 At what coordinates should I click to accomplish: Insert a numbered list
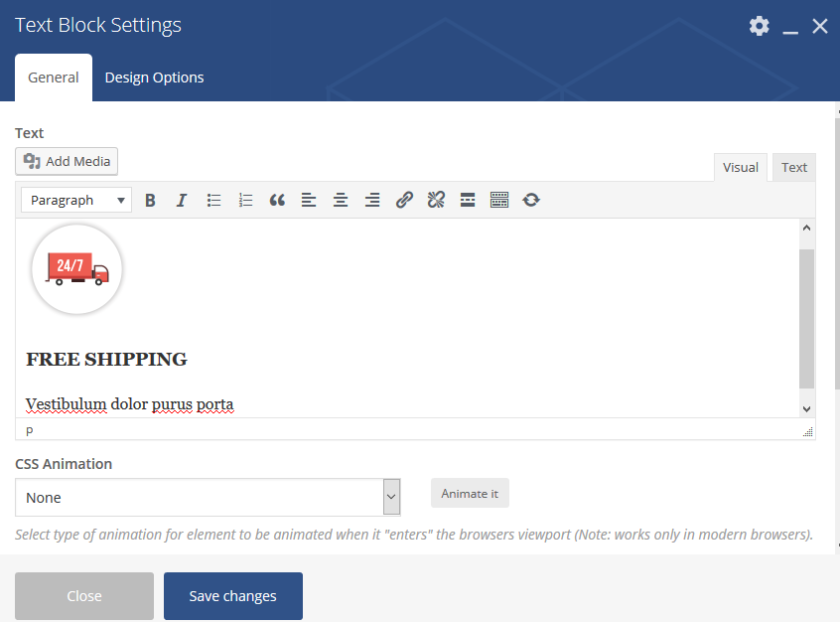coord(245,200)
